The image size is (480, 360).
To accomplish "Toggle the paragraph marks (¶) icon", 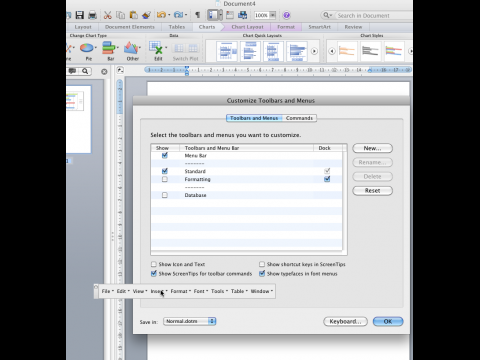I will point(198,15).
